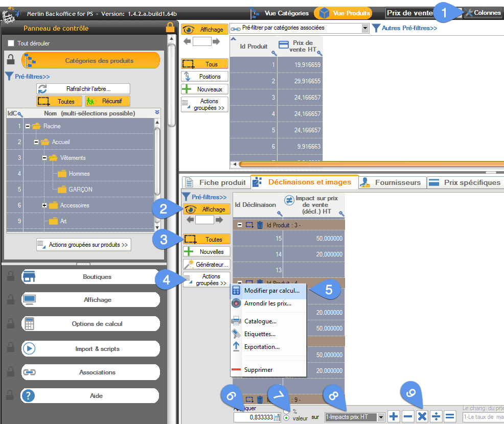Screen dimensions: 504x424
Task: Open calculator icon in Appliquer value field
Action: tap(277, 417)
